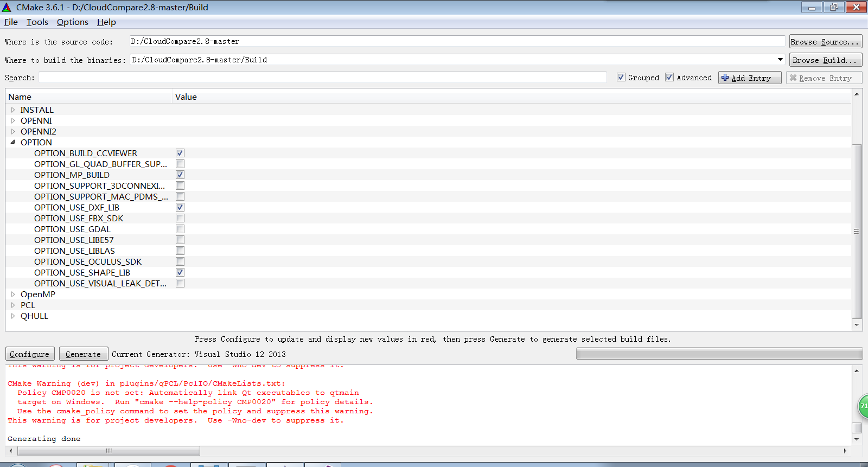Enable OPTION_USE_FBX_SDK checkbox
This screenshot has width=868, height=467.
[x=180, y=218]
